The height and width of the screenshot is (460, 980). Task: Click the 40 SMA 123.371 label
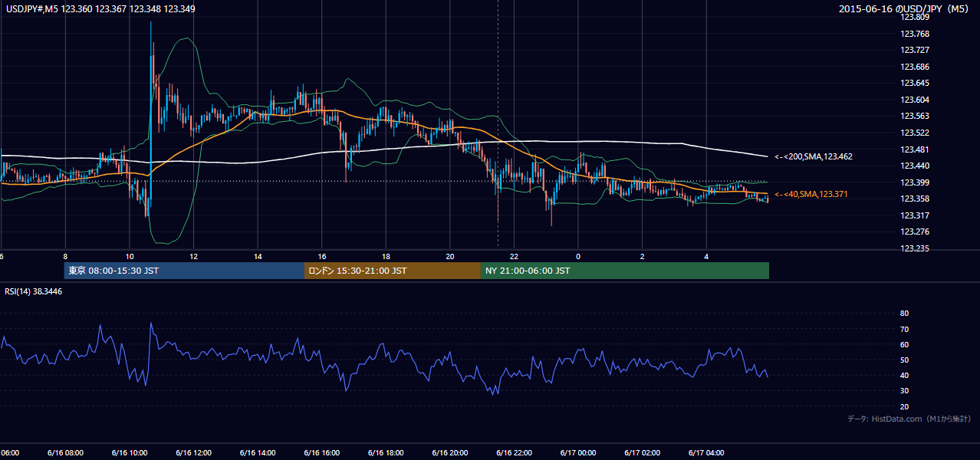(x=811, y=195)
